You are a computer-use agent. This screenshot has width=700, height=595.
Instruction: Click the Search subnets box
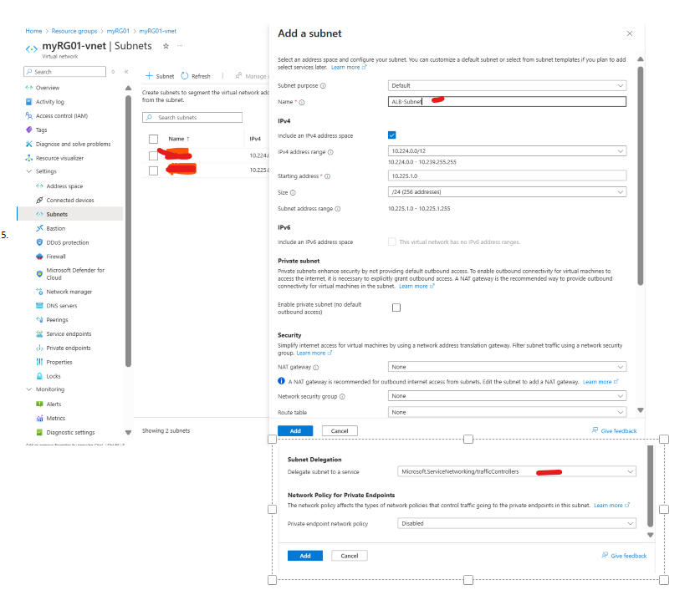point(192,117)
